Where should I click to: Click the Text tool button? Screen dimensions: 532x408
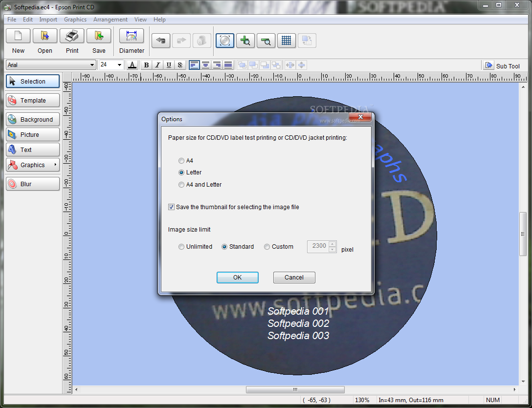click(33, 150)
